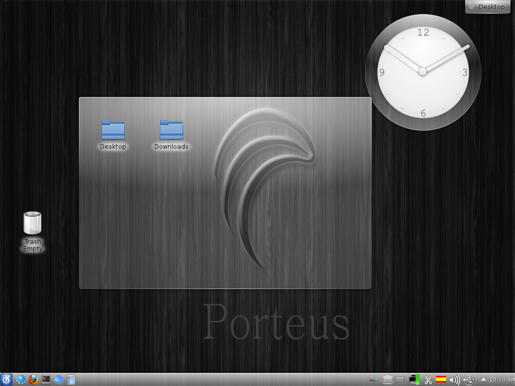The image size is (515, 386).
Task: Expand hidden system tray icons arrow
Action: coord(484,380)
